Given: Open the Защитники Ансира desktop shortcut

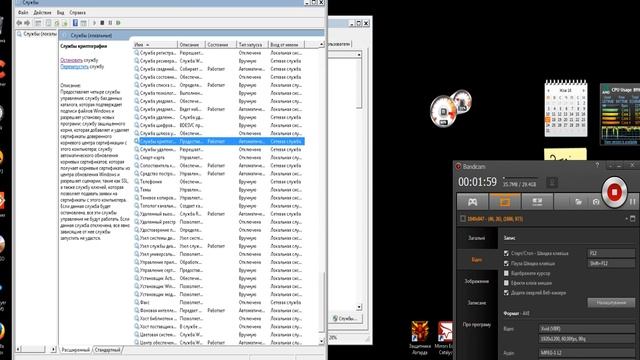Looking at the screenshot, I should pos(420,337).
